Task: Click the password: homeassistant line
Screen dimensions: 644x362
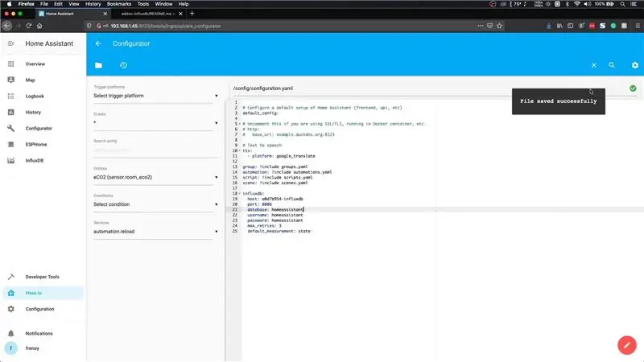Action: click(275, 220)
